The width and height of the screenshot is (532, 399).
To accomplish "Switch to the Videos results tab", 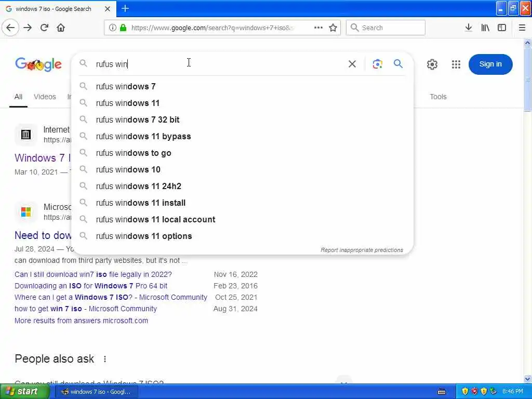I will [45, 97].
